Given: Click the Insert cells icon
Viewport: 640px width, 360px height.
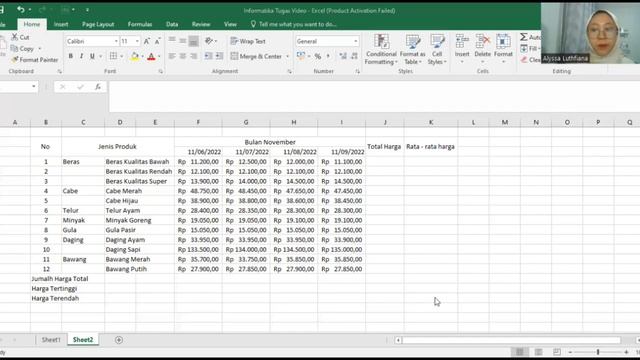Looking at the screenshot, I should click(462, 41).
